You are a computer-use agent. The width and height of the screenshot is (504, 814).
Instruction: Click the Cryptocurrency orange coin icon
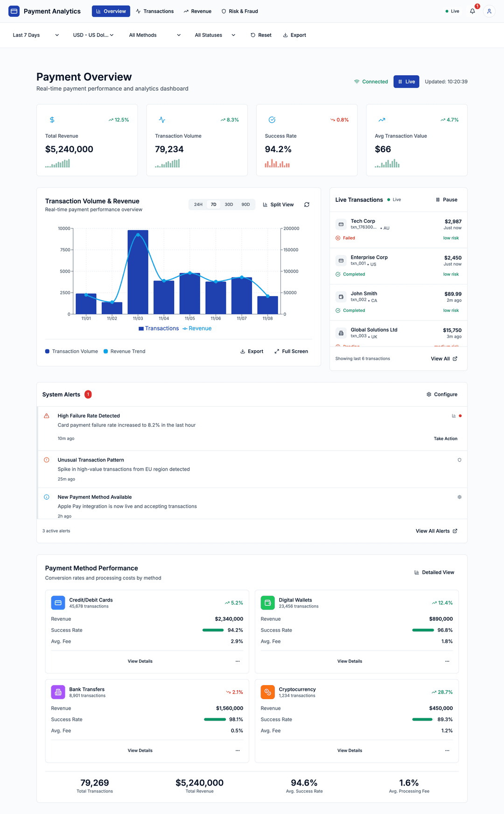tap(267, 692)
